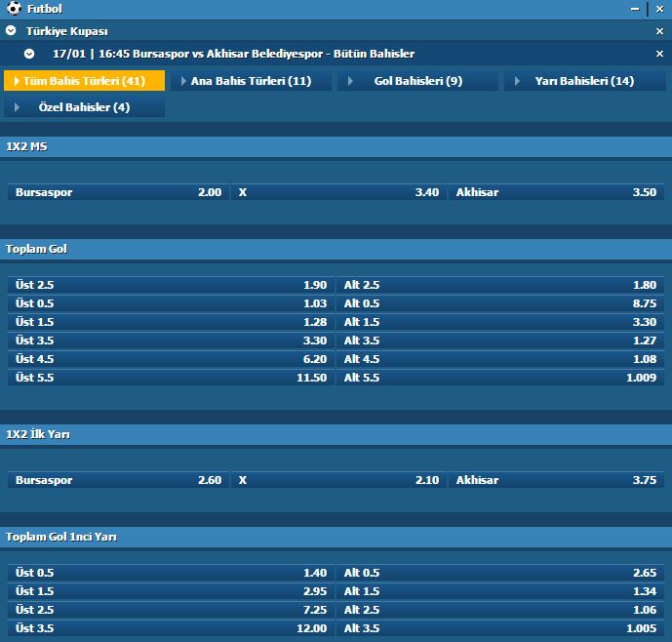Viewport: 672px width, 642px height.
Task: Open the Gol Bahisleri (9) tab
Action: (417, 81)
